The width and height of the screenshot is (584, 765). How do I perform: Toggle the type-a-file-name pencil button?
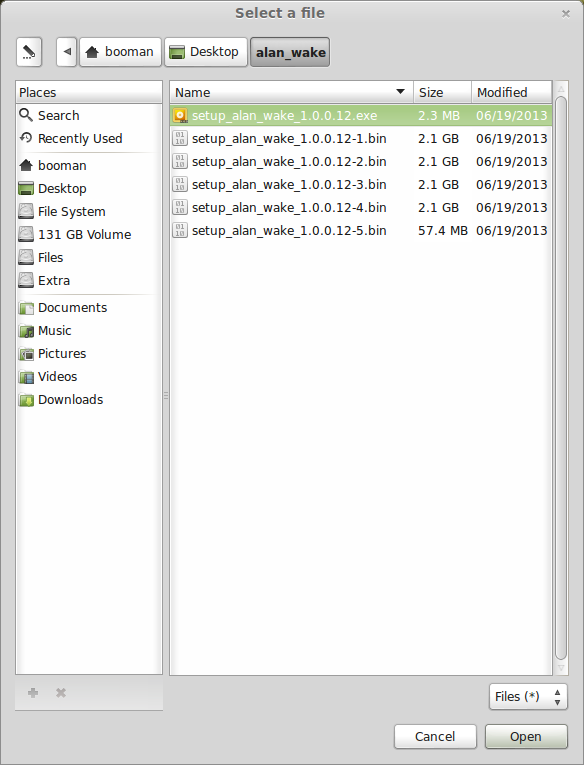29,52
